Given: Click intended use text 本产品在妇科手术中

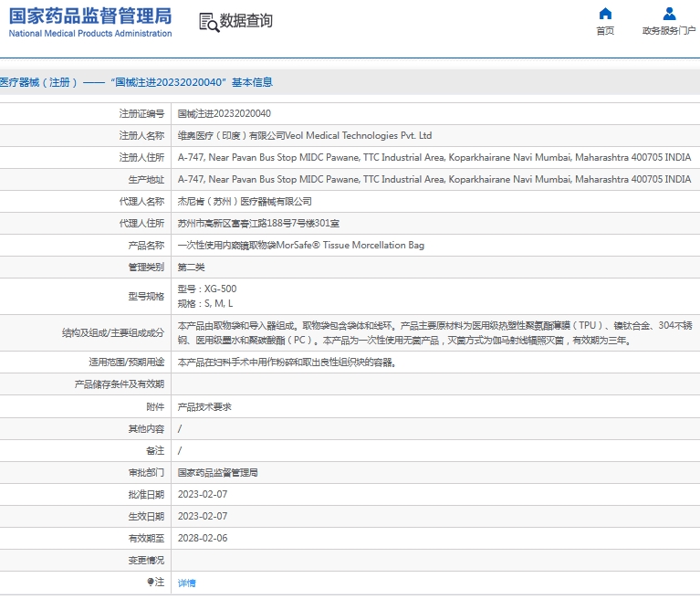Looking at the screenshot, I should [x=287, y=363].
